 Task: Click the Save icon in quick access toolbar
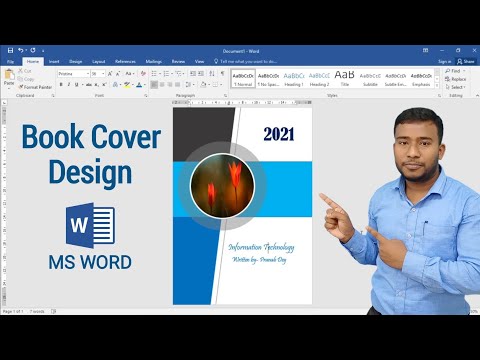click(11, 50)
